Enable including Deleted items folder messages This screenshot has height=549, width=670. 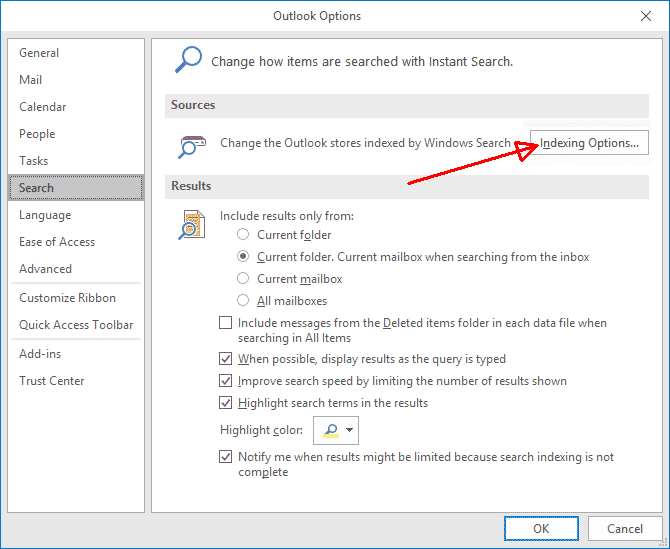click(x=226, y=323)
